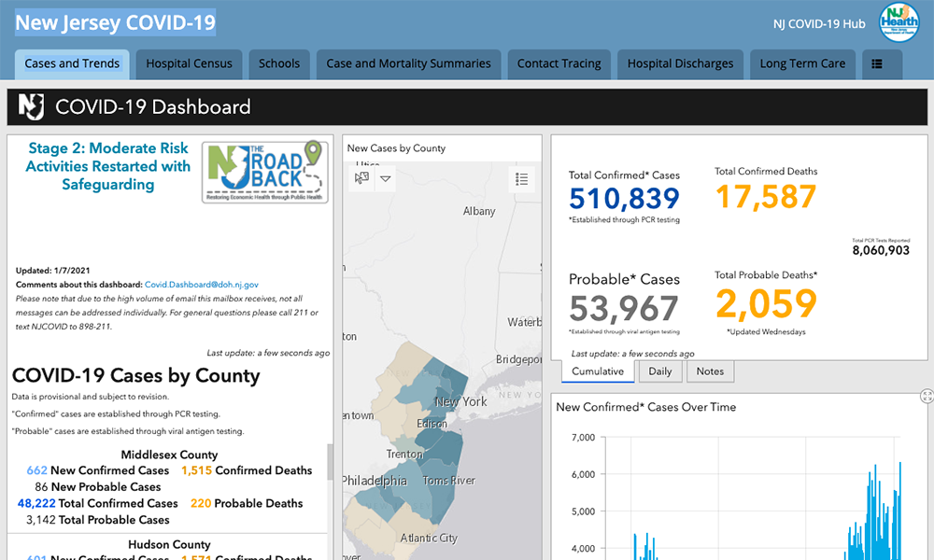Click Toms River on the map
The width and height of the screenshot is (934, 560).
coord(448,481)
